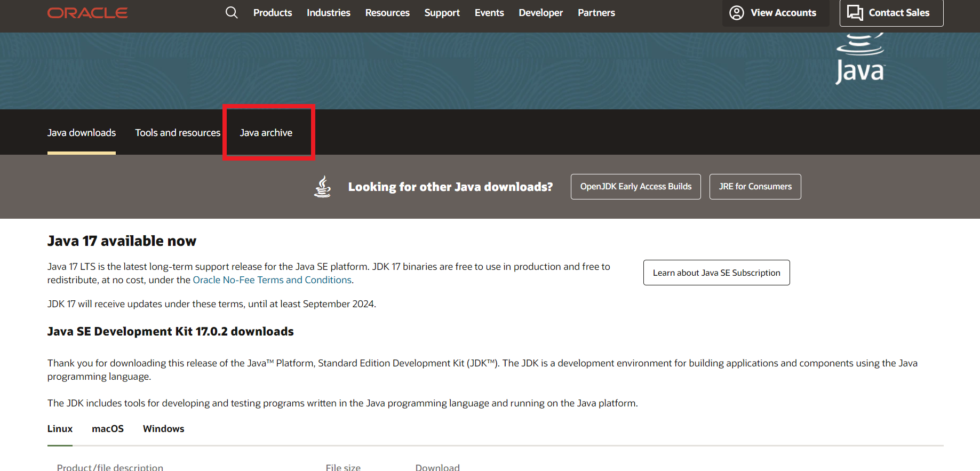
Task: Click OpenJDK Early Access Builds button
Action: coord(636,187)
